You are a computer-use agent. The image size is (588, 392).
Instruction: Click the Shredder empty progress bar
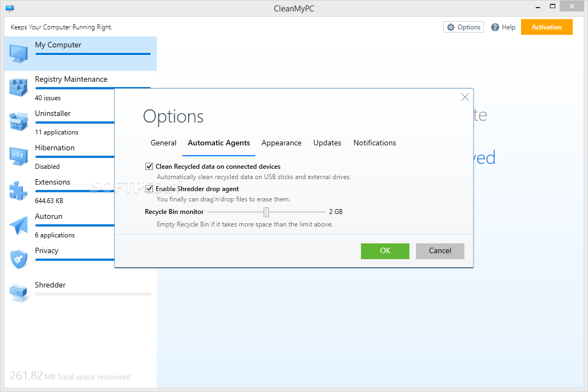pos(93,294)
